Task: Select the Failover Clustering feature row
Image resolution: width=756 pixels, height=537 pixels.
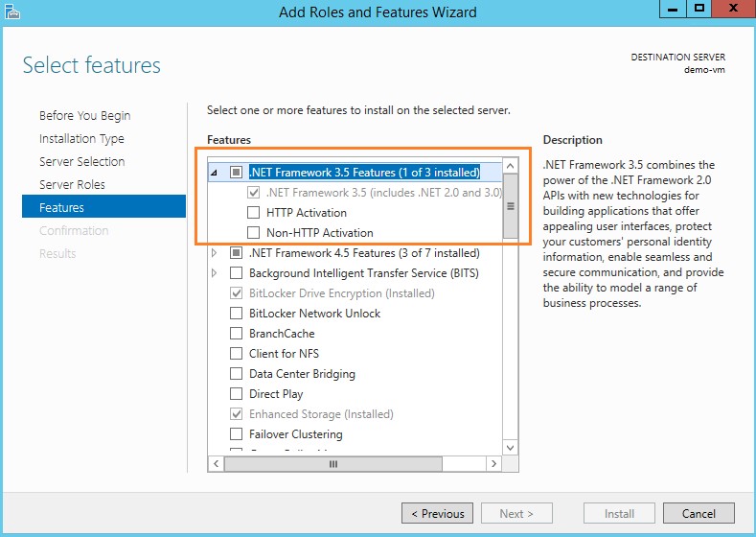Action: 295,434
